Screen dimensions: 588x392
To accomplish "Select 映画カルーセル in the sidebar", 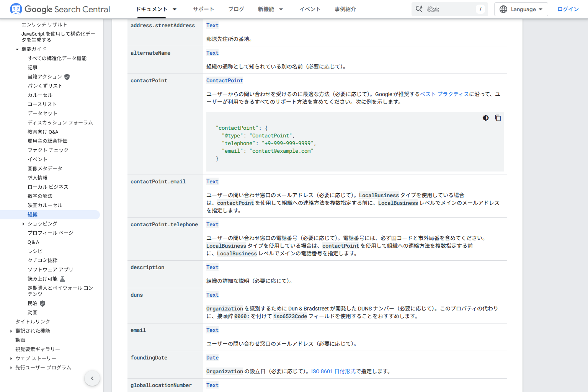I will (45, 206).
